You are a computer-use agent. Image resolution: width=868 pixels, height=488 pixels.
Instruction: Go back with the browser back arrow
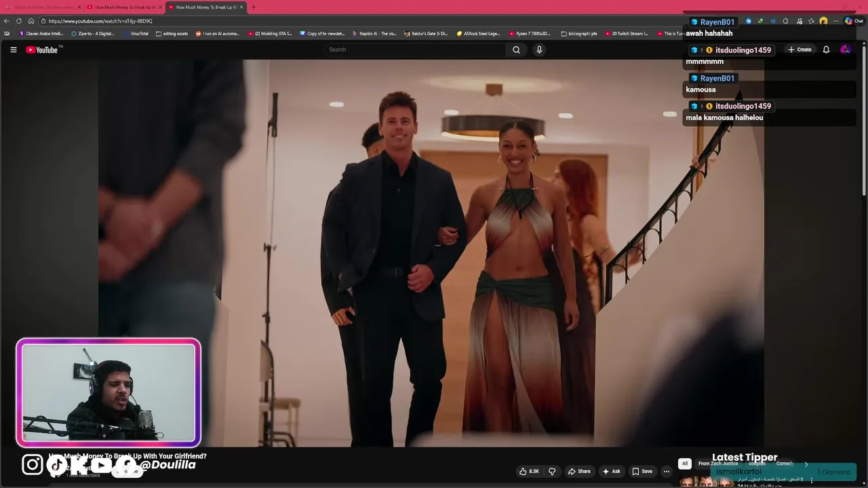(7, 21)
